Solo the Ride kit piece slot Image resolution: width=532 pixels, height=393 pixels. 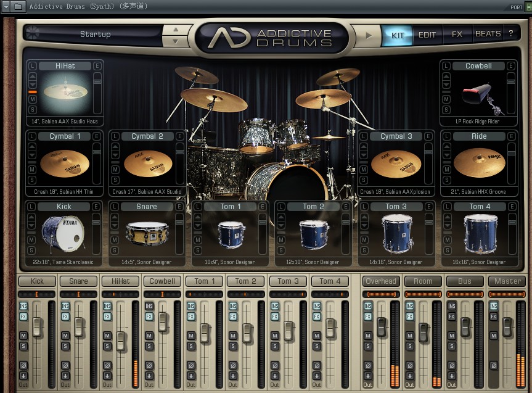click(x=447, y=180)
